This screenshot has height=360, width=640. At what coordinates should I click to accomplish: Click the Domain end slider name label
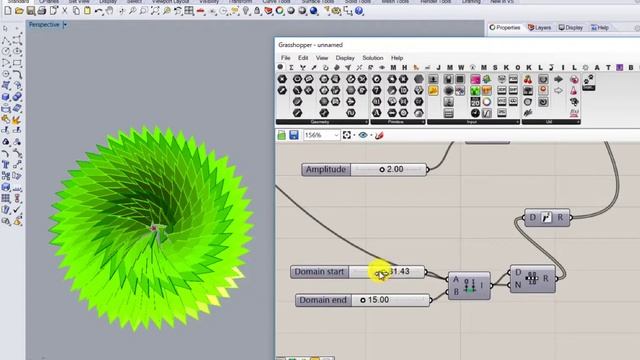323,300
